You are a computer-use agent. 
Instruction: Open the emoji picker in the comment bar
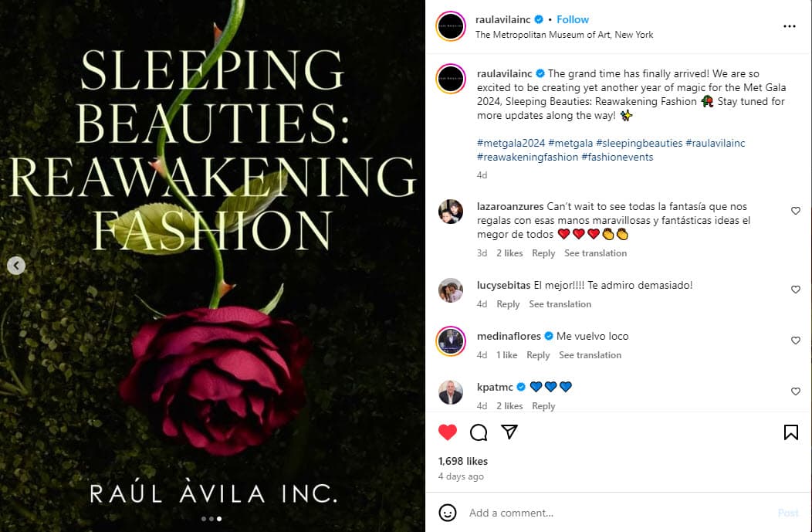[446, 513]
